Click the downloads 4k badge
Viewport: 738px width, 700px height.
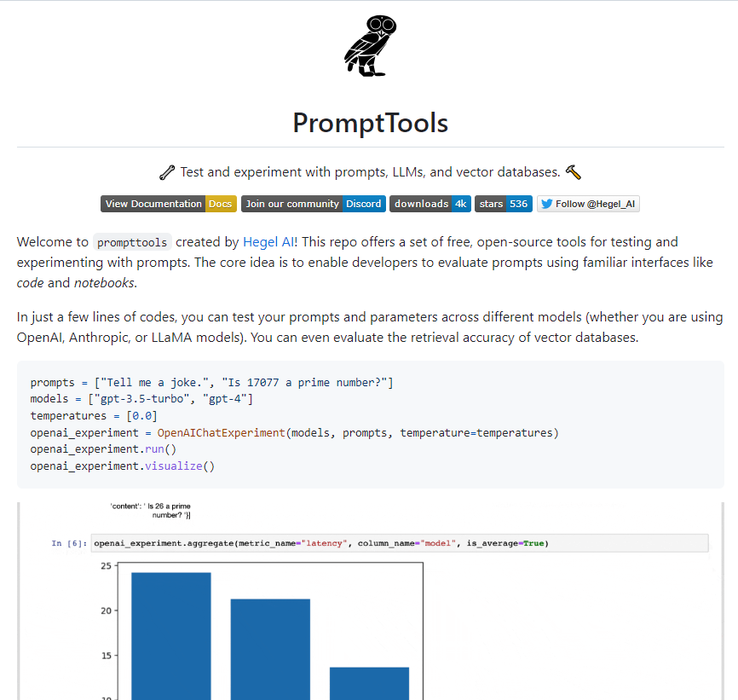point(430,204)
